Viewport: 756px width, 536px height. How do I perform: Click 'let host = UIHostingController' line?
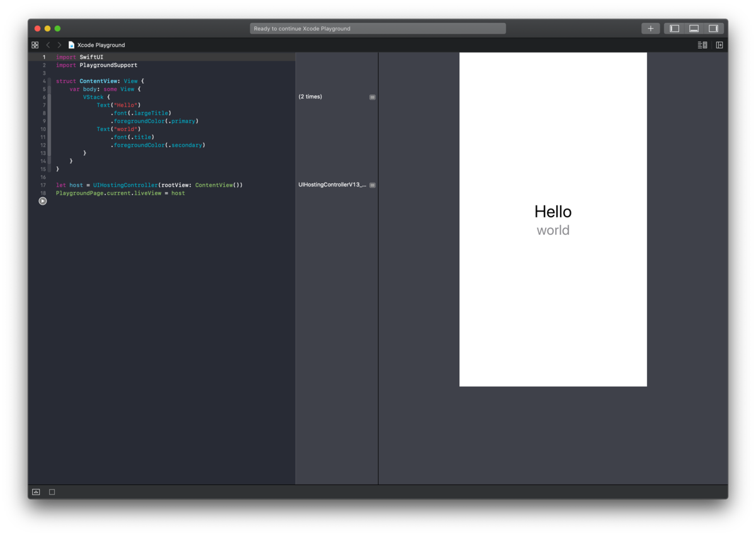149,185
